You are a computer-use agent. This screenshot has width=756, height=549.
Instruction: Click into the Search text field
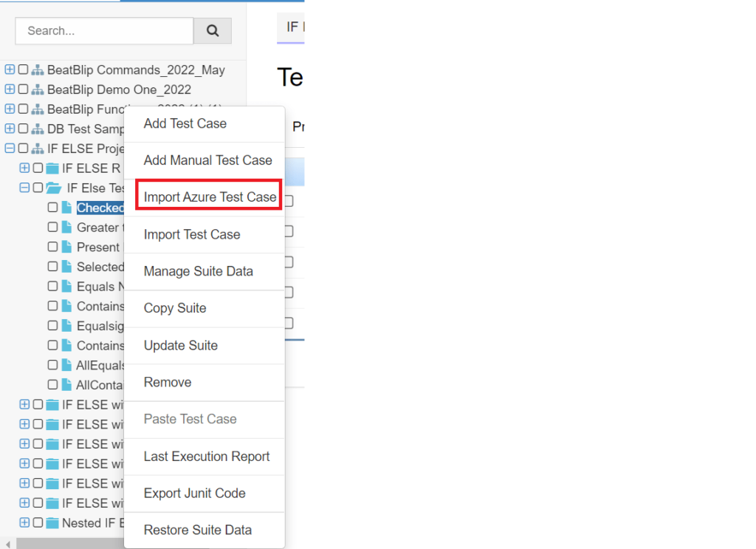(x=104, y=31)
